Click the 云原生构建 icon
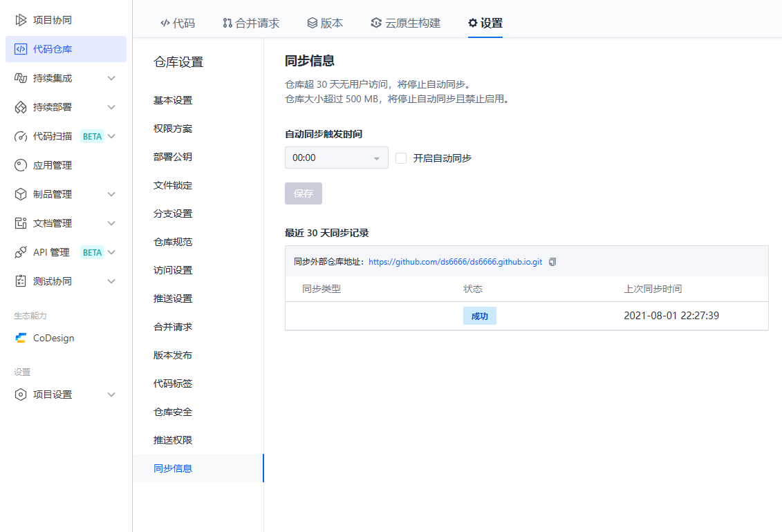This screenshot has width=782, height=532. point(376,23)
